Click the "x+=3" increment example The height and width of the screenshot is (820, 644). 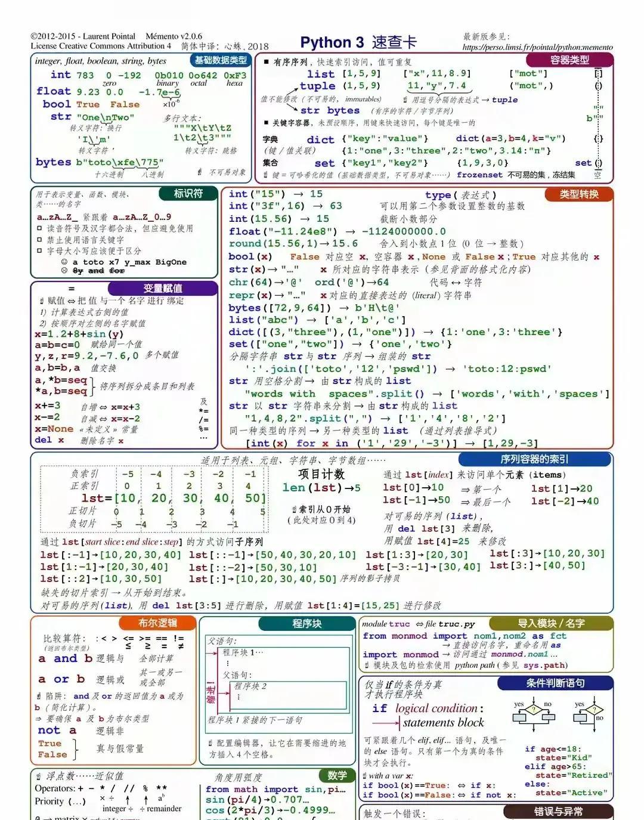pyautogui.click(x=48, y=406)
